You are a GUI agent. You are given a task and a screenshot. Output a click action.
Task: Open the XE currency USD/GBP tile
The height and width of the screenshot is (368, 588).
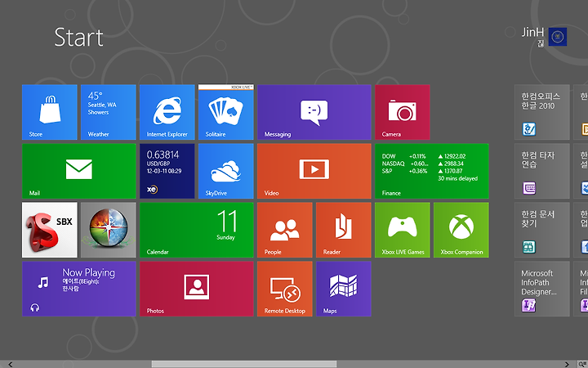[167, 171]
